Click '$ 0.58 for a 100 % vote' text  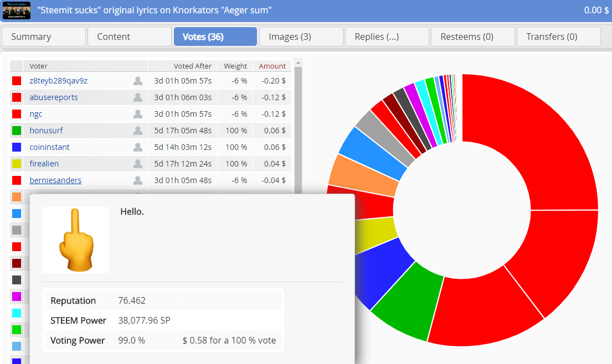[x=229, y=340]
